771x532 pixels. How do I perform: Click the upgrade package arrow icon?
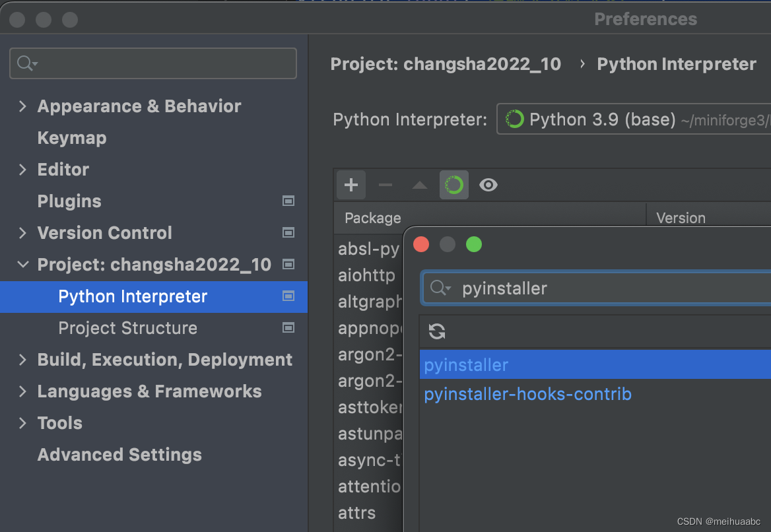[x=420, y=185]
